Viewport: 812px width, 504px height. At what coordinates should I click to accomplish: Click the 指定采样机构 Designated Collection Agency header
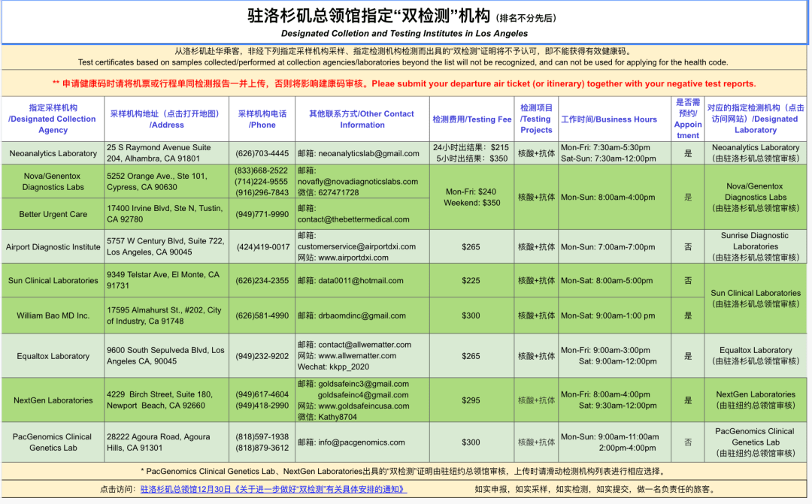(53, 119)
